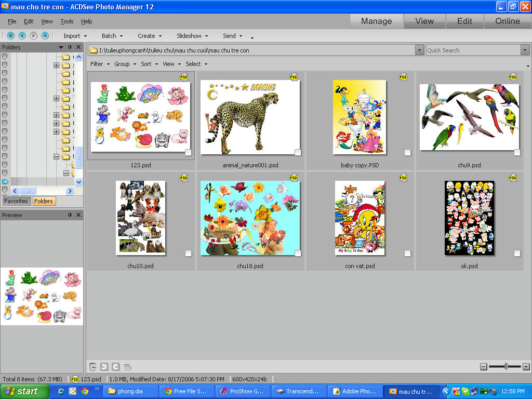532x399 pixels.
Task: Open the Filter dropdown
Action: pyautogui.click(x=100, y=64)
